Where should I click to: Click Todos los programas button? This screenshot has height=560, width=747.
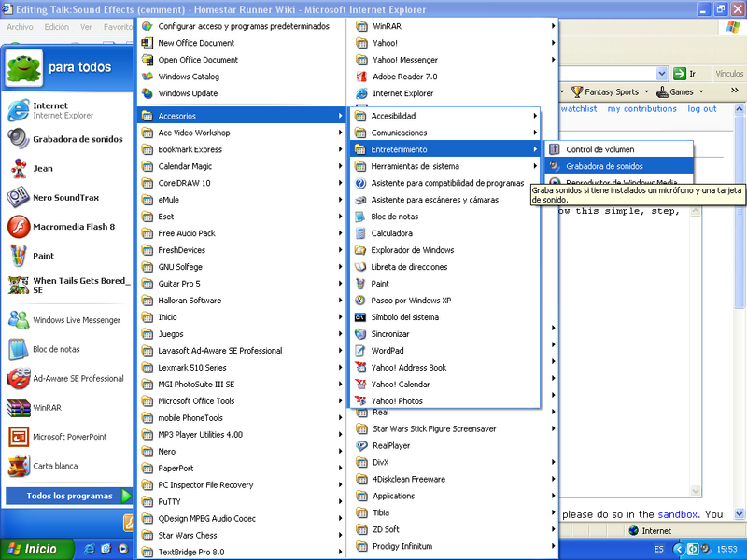[x=69, y=496]
